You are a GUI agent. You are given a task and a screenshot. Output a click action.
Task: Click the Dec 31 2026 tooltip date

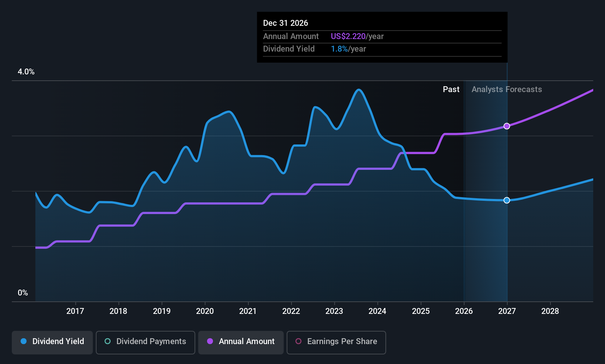coord(286,23)
